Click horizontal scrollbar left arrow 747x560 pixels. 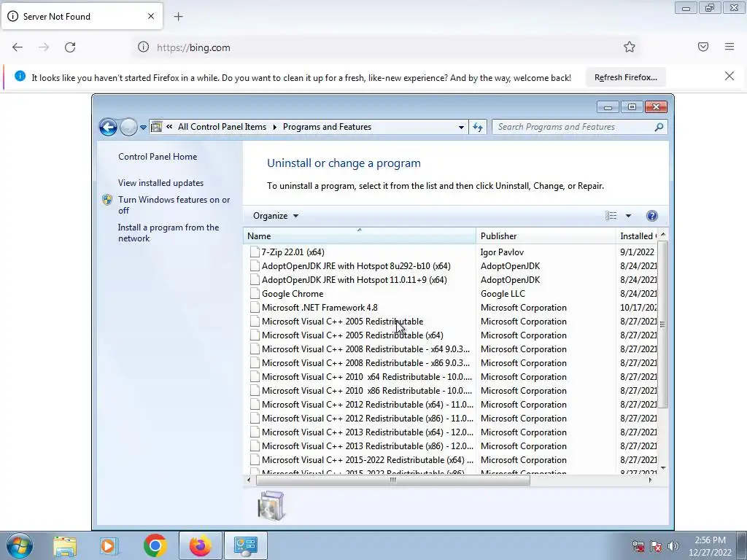249,480
